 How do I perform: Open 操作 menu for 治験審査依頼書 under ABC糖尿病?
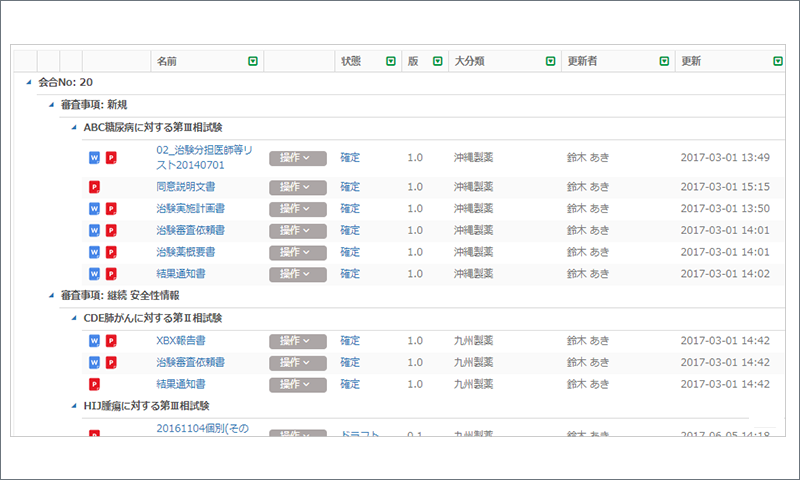point(298,231)
